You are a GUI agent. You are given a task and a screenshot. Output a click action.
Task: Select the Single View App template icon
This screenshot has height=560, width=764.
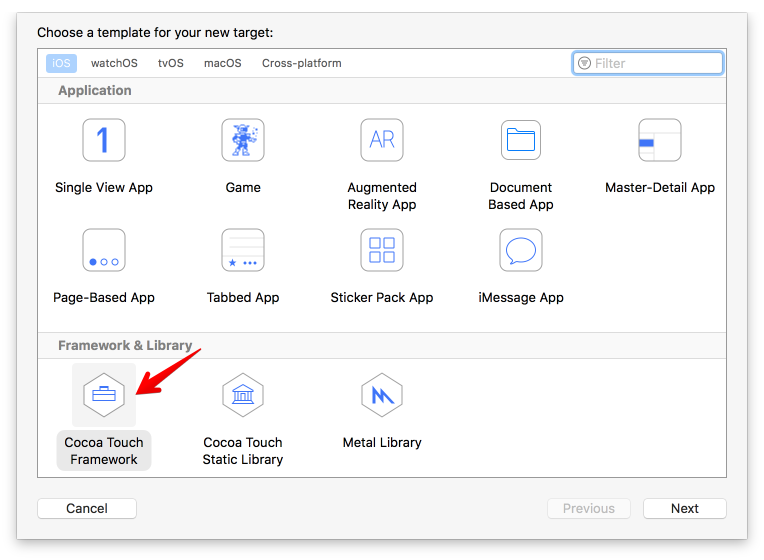pos(104,140)
